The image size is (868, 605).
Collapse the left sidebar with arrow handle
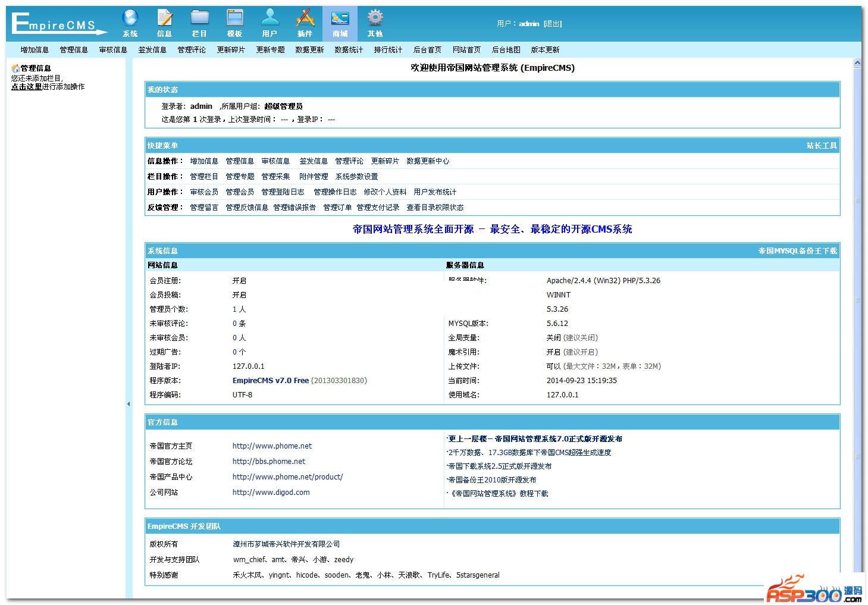(x=129, y=404)
